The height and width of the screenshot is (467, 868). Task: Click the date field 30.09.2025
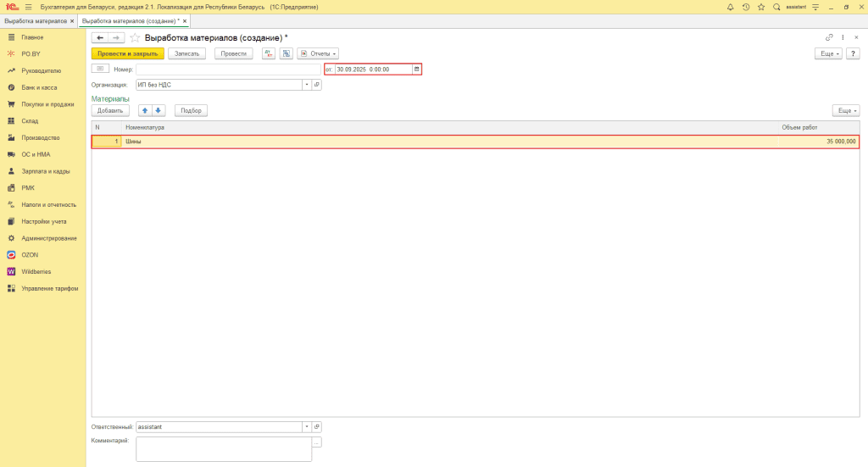pyautogui.click(x=374, y=69)
